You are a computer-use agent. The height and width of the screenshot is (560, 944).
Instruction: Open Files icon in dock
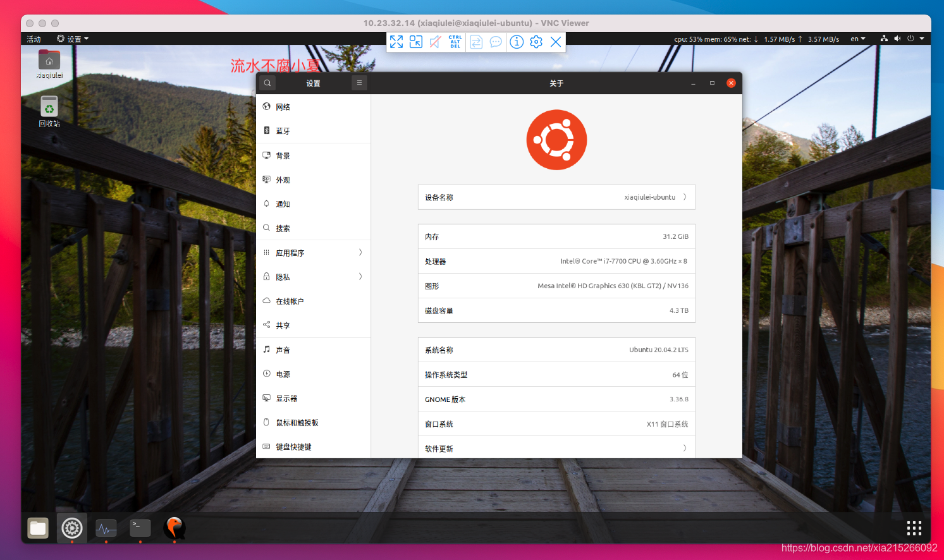38,528
